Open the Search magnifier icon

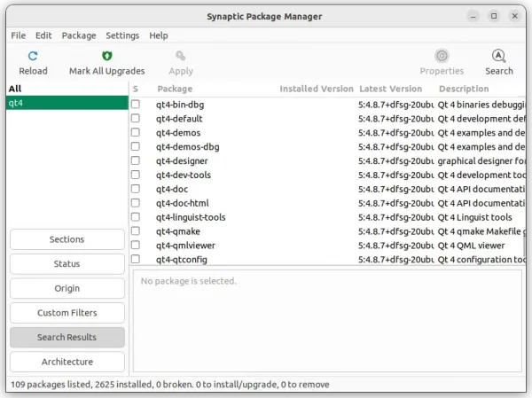[498, 56]
